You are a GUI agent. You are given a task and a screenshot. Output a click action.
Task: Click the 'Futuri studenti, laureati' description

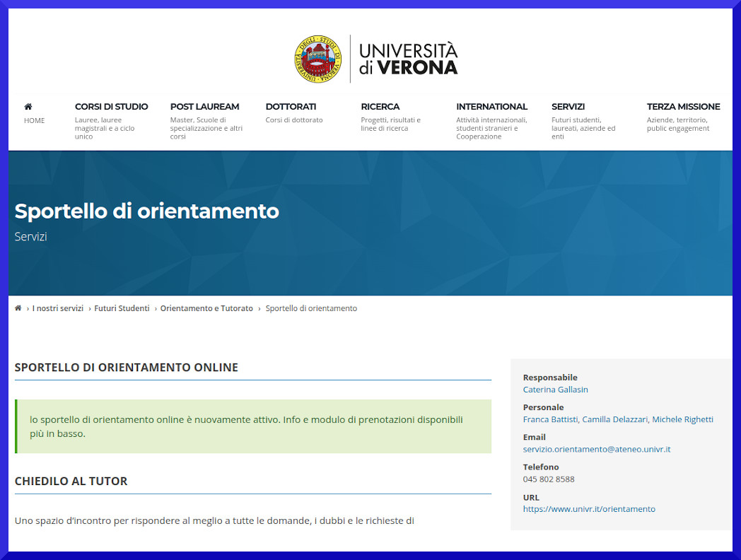click(x=583, y=128)
